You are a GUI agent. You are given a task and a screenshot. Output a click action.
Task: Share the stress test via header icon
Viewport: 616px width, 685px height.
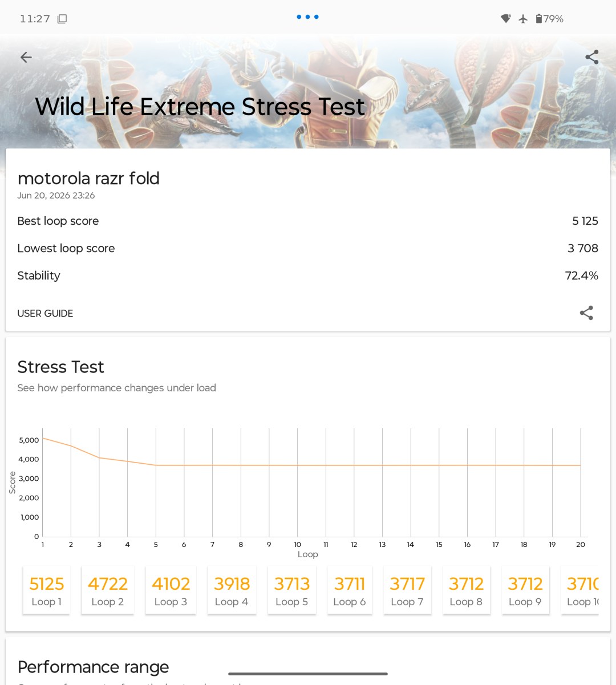(592, 57)
